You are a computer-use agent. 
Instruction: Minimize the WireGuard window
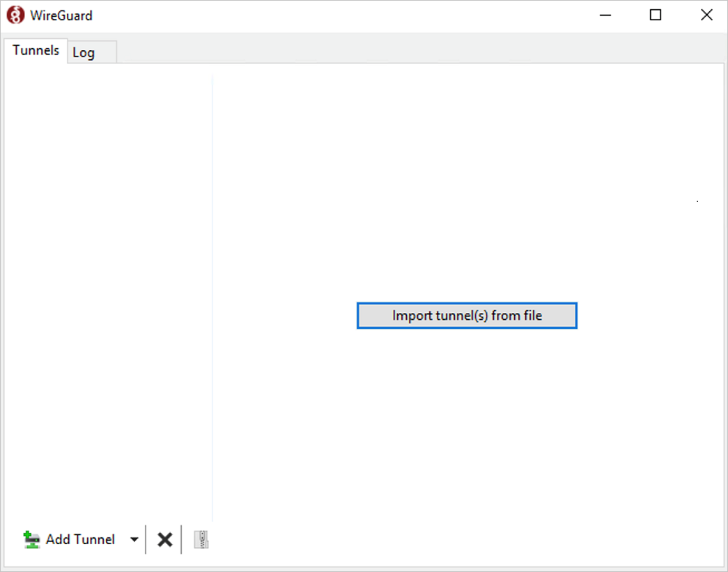pyautogui.click(x=605, y=15)
